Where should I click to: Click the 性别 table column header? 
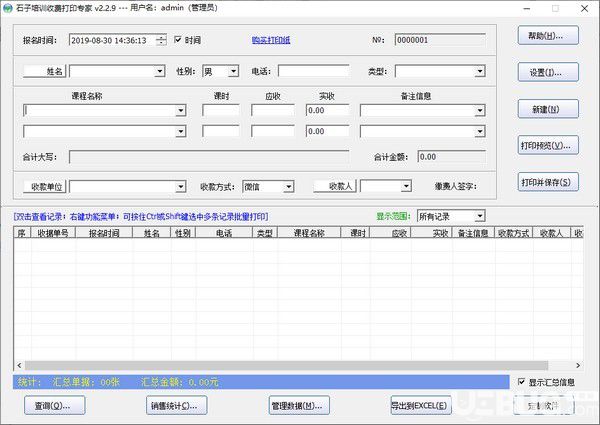pyautogui.click(x=183, y=233)
